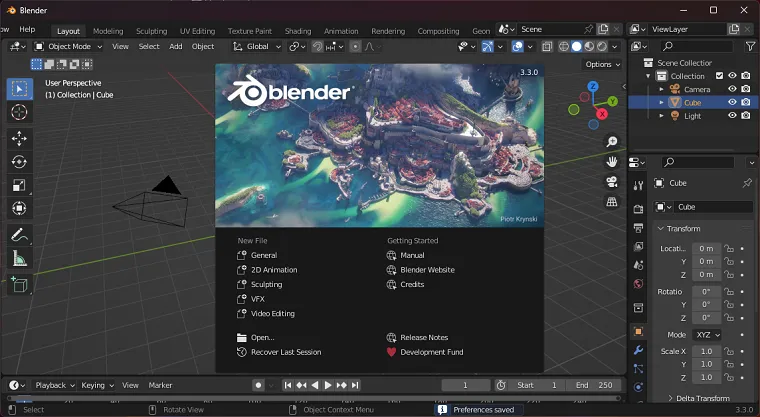This screenshot has width=760, height=417.
Task: Pin the Cube properties panel
Action: coord(747,183)
